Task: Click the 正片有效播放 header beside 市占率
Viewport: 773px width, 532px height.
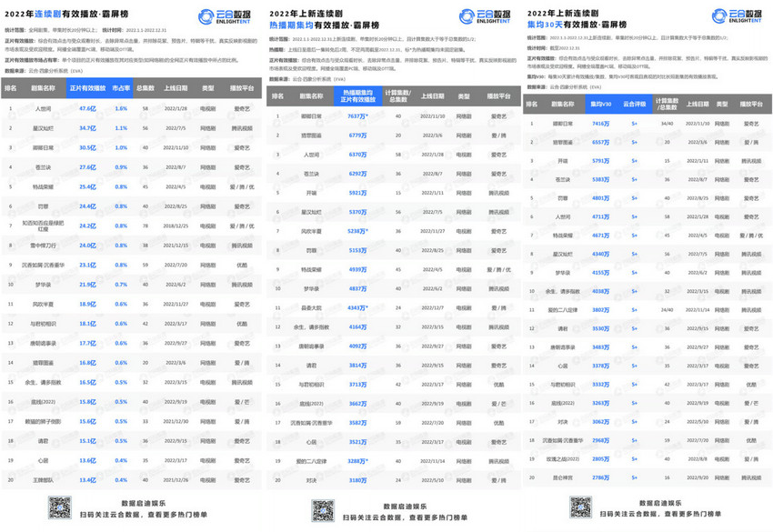Action: (x=87, y=88)
